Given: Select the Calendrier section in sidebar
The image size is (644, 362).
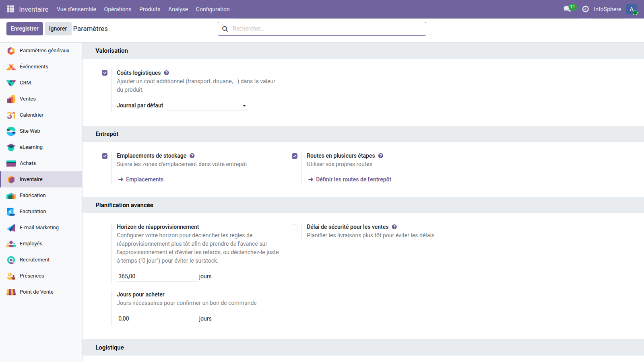Looking at the screenshot, I should click(x=31, y=115).
